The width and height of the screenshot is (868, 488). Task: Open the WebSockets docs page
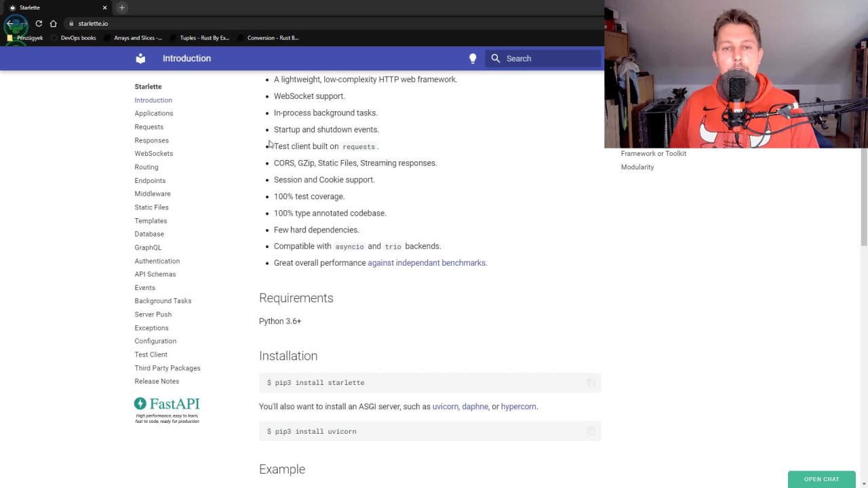click(153, 153)
